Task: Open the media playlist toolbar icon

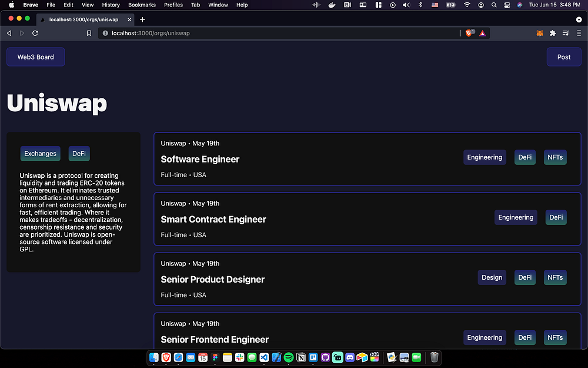Action: [566, 33]
